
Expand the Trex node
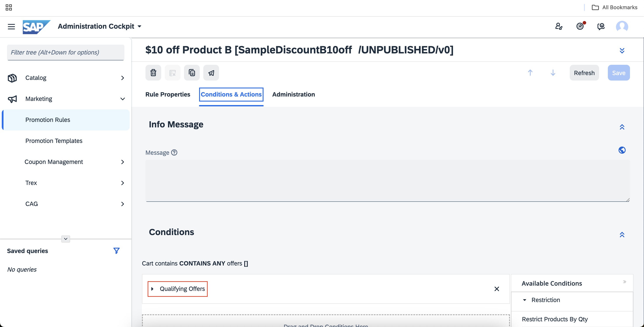pyautogui.click(x=122, y=183)
